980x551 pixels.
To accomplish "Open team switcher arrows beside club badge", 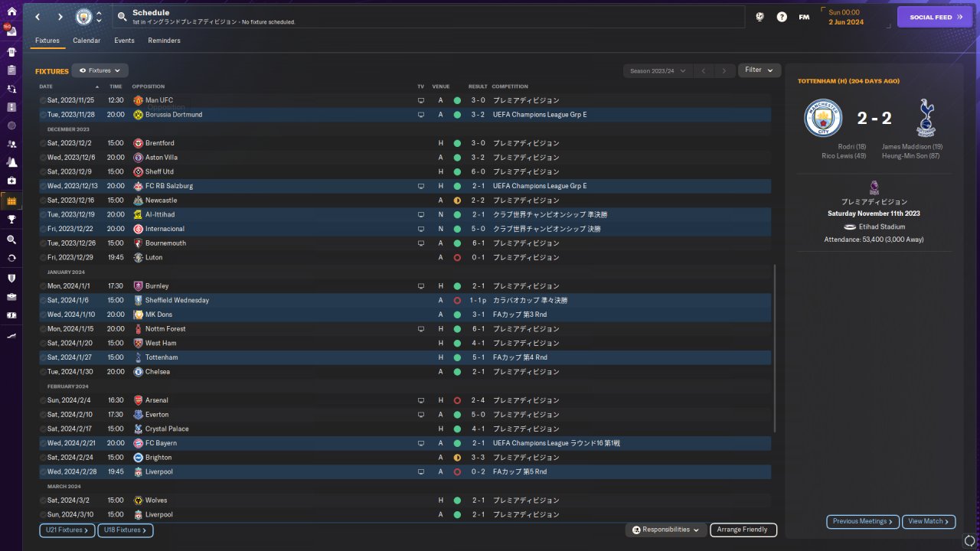I will coord(99,17).
